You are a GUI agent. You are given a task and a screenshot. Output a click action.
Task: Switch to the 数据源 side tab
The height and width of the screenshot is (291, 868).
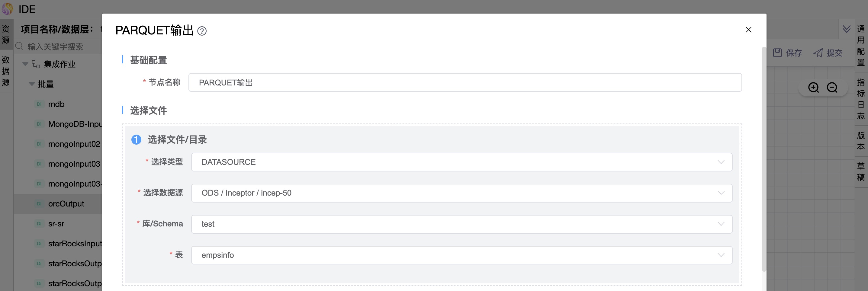[x=6, y=71]
